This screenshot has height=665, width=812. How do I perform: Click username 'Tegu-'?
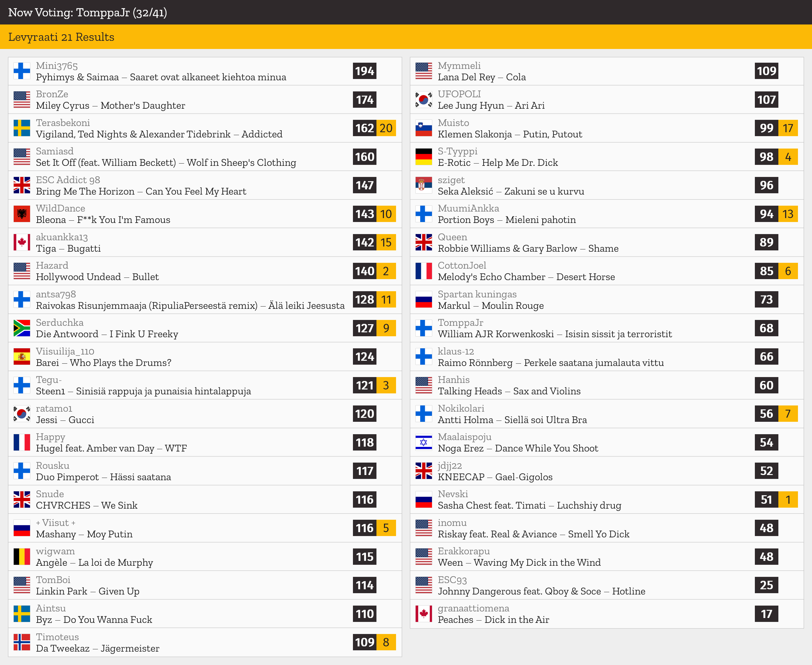pos(49,380)
